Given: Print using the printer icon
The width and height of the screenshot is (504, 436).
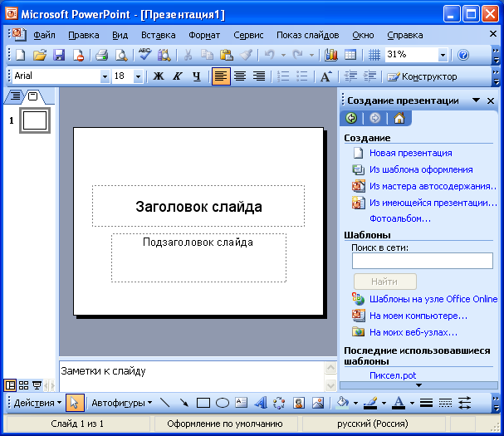Looking at the screenshot, I should tap(102, 55).
